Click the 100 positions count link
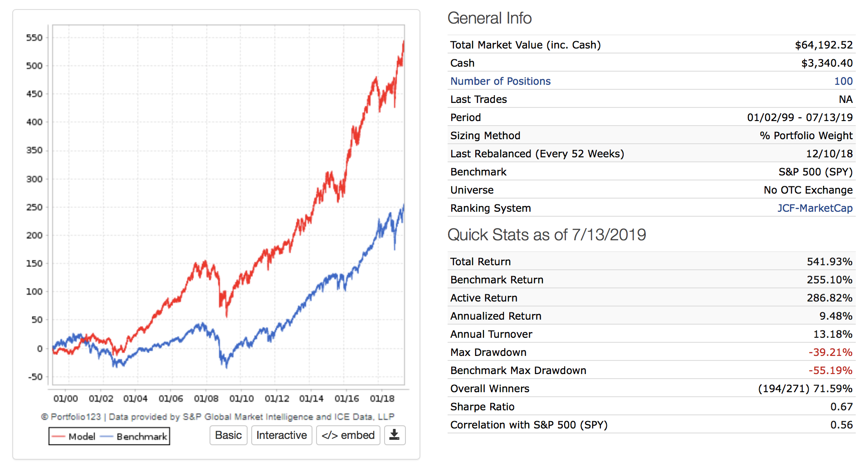The height and width of the screenshot is (467, 868). point(843,81)
